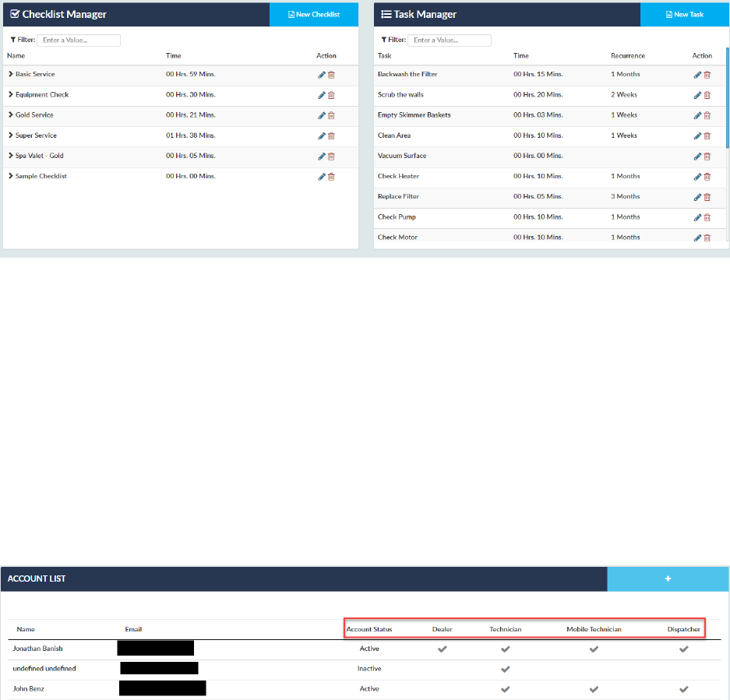Sort by the Recurrence column header
Viewport: 730px width, 700px height.
click(x=628, y=55)
